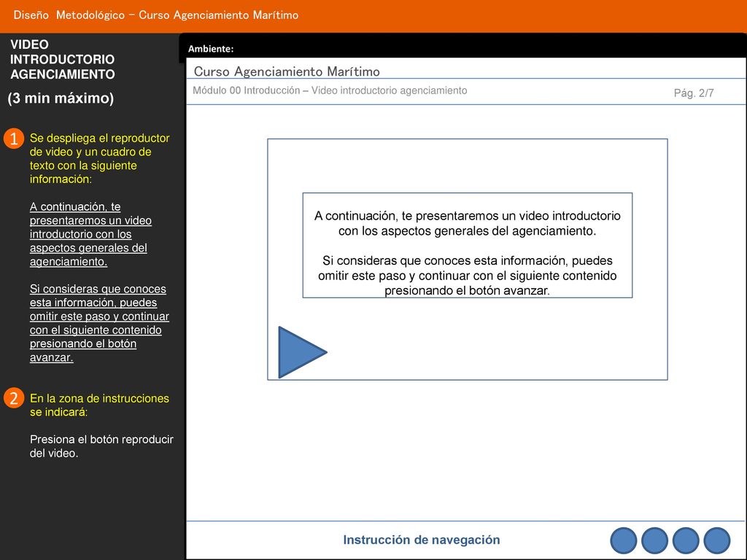Click the message box inside the video player
The height and width of the screenshot is (560, 747).
(x=468, y=245)
